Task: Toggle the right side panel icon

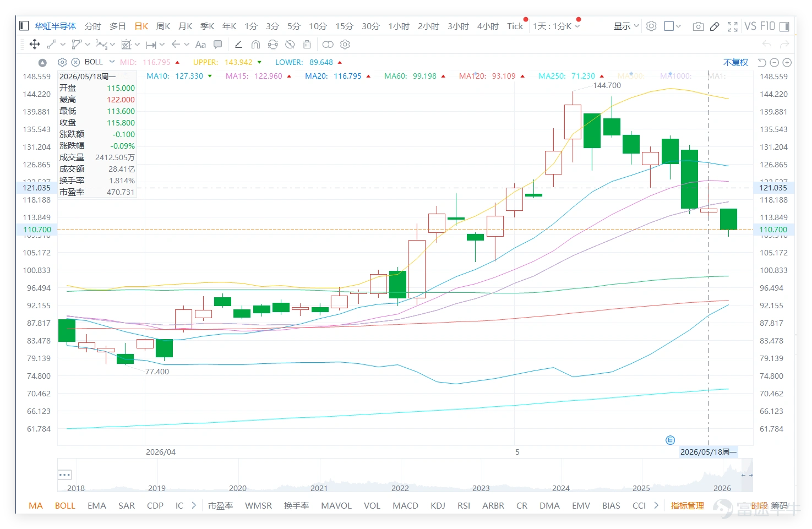Action: tap(784, 26)
